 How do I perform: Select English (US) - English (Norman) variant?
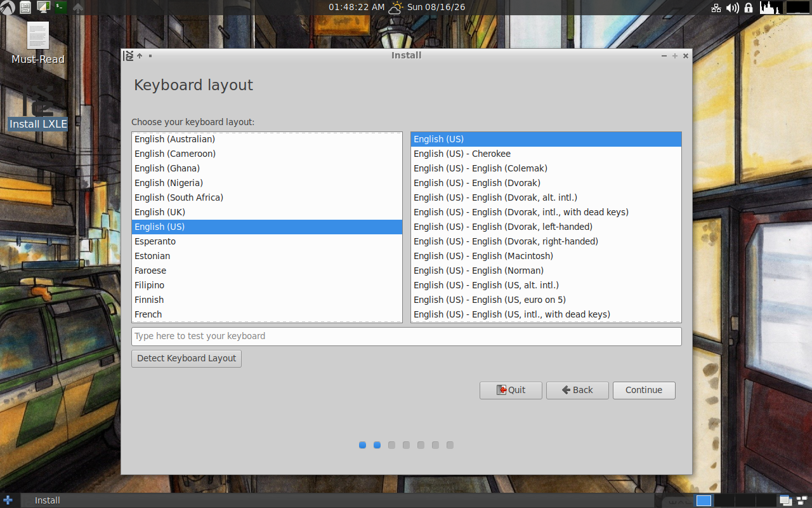point(546,271)
